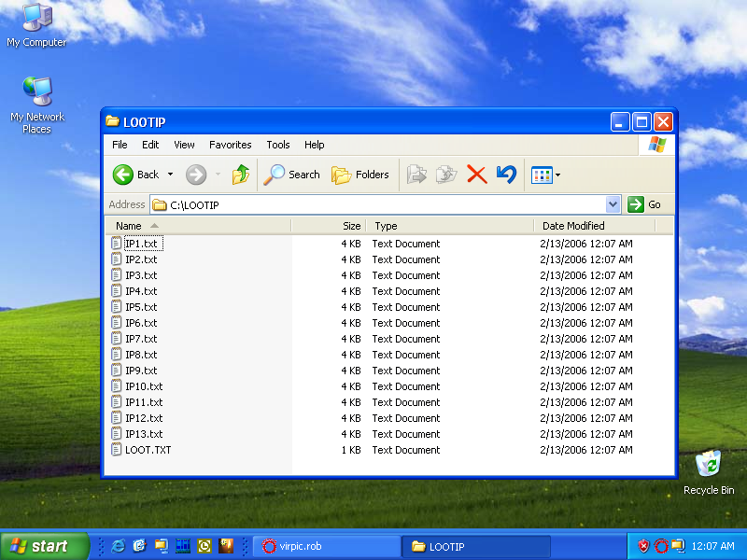The width and height of the screenshot is (747, 560).
Task: Click the Start button
Action: pyautogui.click(x=45, y=546)
